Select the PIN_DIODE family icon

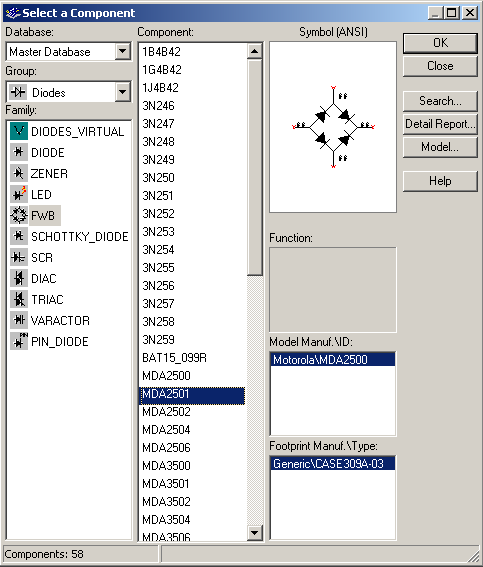coord(19,341)
